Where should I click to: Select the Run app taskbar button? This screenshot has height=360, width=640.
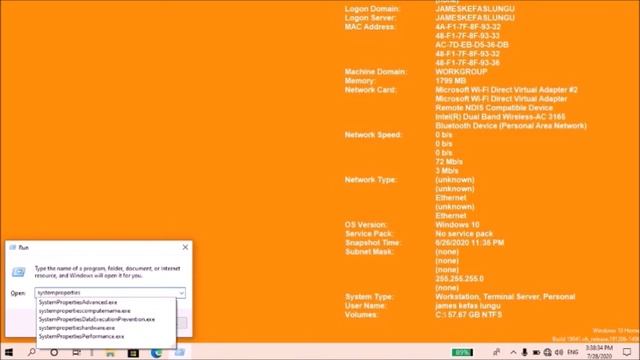pos(180,352)
